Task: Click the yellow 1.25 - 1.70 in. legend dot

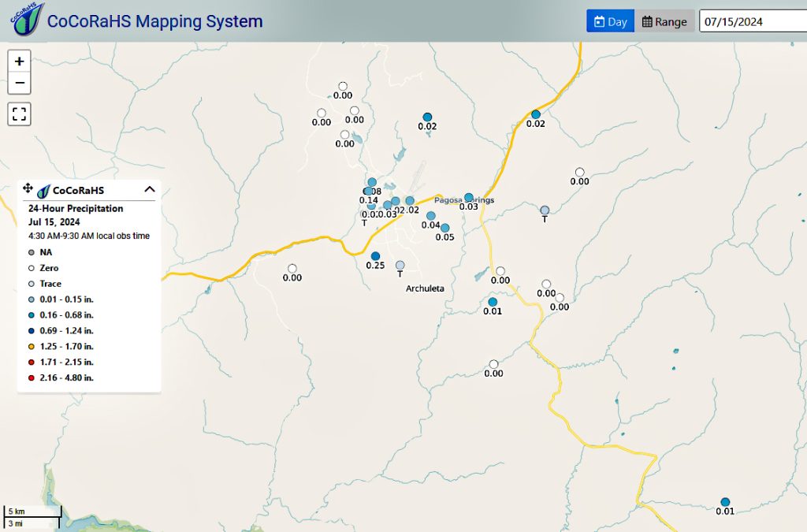Action: pyautogui.click(x=32, y=347)
